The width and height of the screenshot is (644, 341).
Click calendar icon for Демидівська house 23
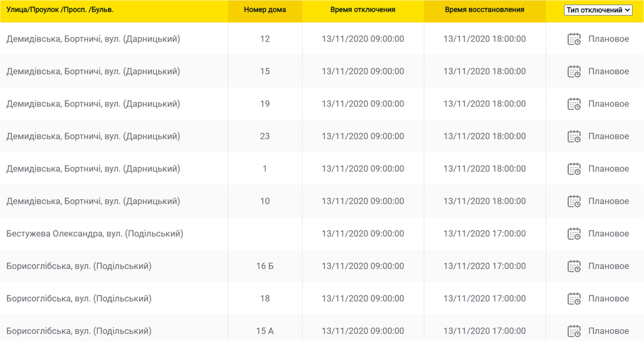574,137
